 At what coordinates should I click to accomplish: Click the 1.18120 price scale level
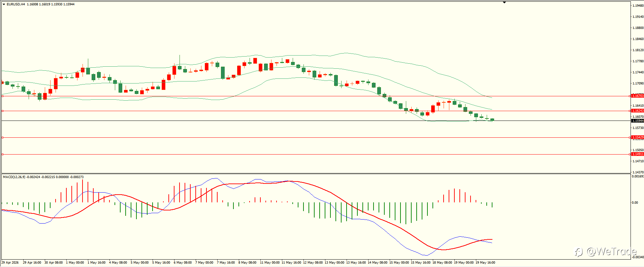pyautogui.click(x=638, y=50)
